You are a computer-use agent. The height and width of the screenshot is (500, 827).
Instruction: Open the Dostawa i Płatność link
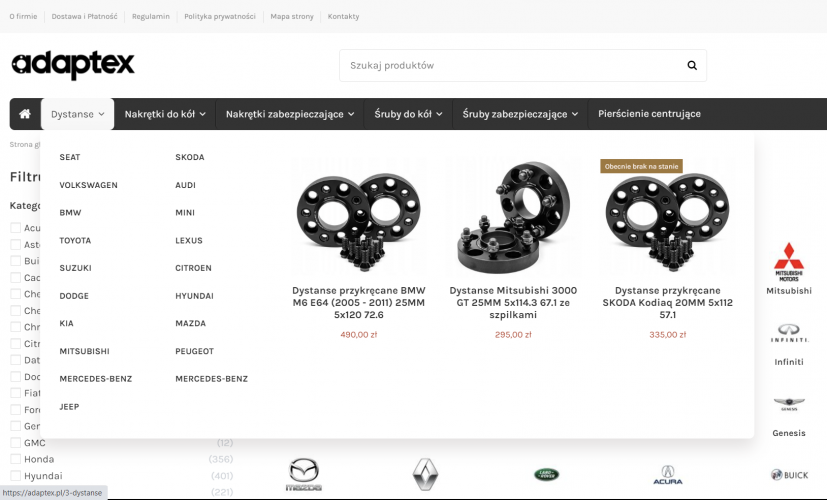pyautogui.click(x=84, y=16)
